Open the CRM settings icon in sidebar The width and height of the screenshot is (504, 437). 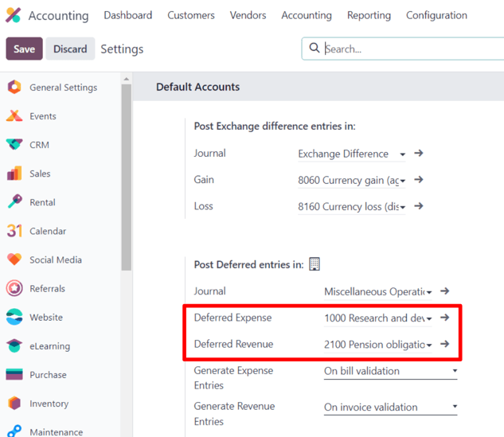pos(14,145)
